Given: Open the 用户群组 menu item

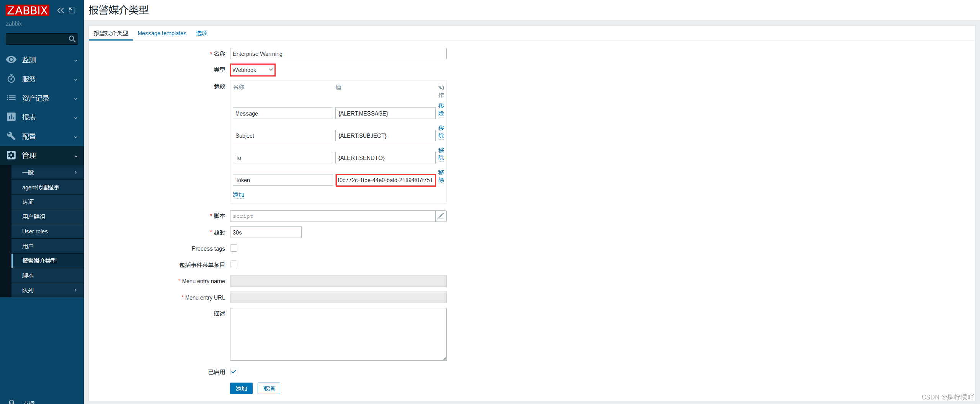Looking at the screenshot, I should click(x=47, y=217).
